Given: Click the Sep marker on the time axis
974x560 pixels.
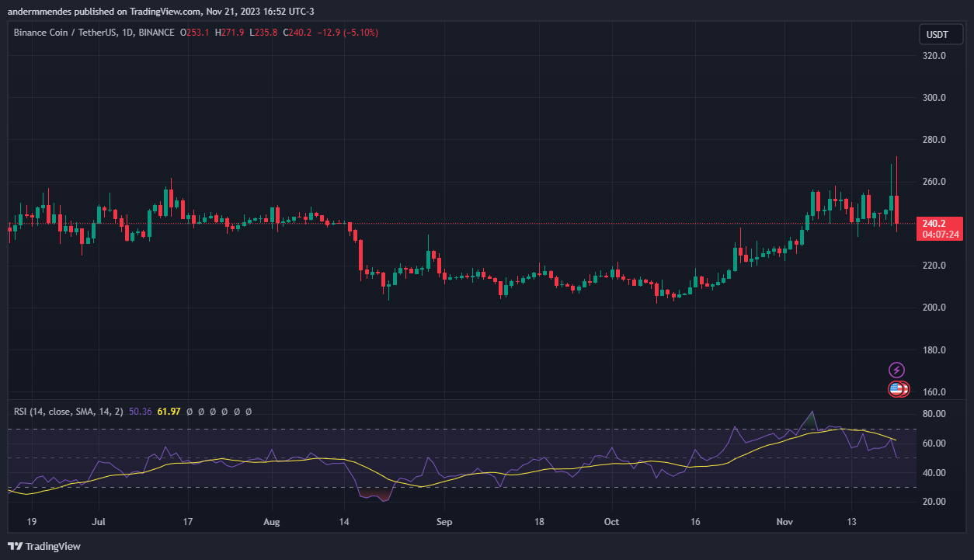Looking at the screenshot, I should tap(443, 522).
